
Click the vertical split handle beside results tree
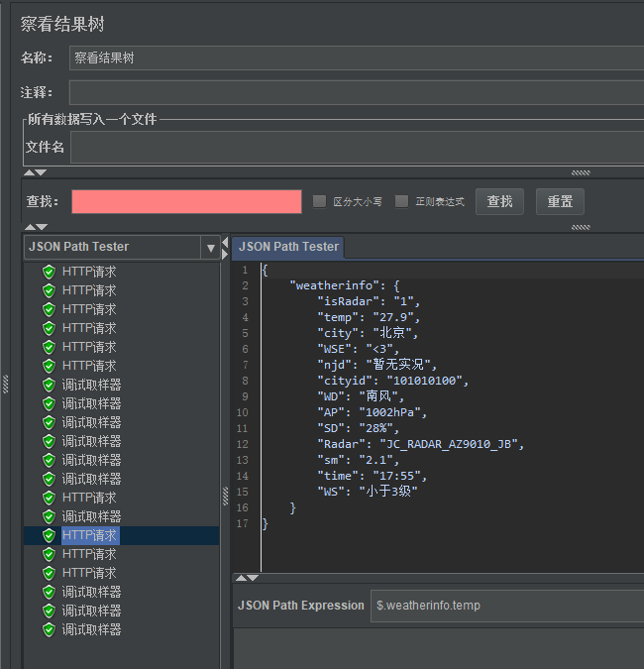tap(225, 497)
